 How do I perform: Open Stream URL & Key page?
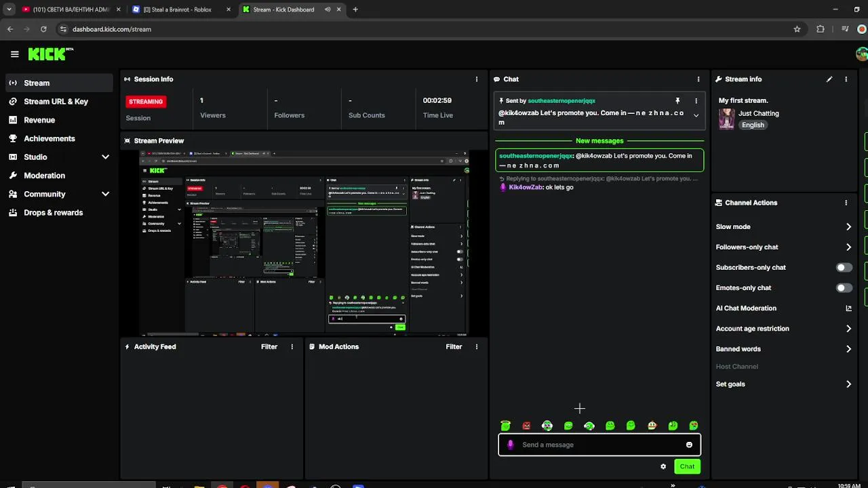[x=57, y=102]
